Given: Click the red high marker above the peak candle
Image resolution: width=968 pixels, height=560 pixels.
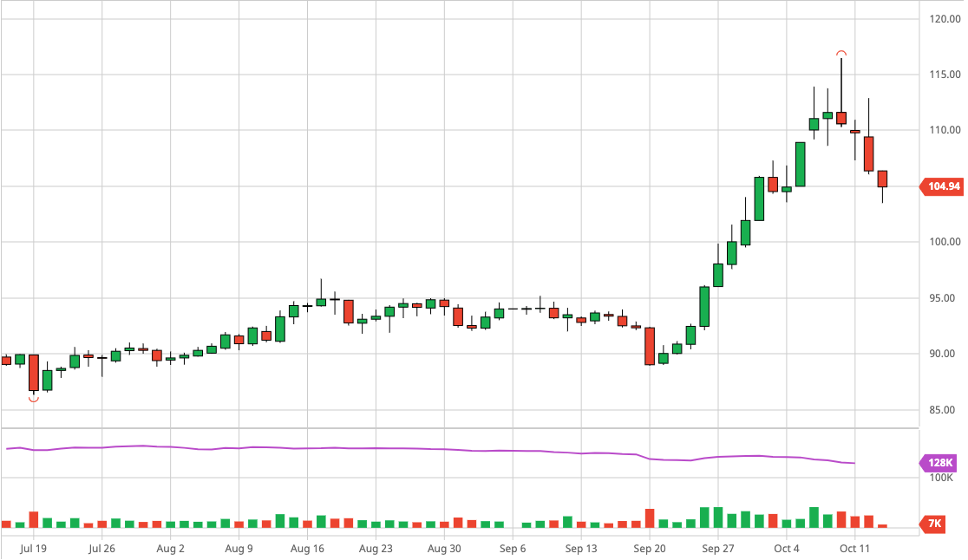Looking at the screenshot, I should (x=841, y=53).
